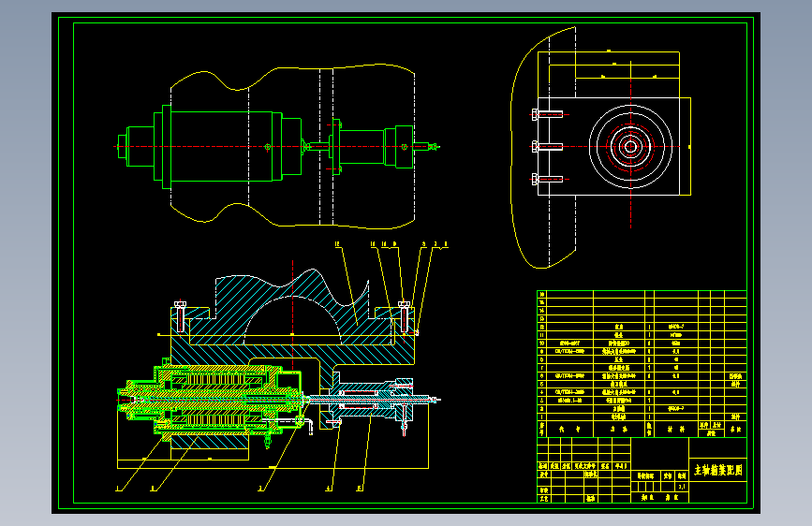Pick part balloon number 5 below section view
Image resolution: width=812 pixels, height=526 pixels.
pyautogui.click(x=360, y=489)
